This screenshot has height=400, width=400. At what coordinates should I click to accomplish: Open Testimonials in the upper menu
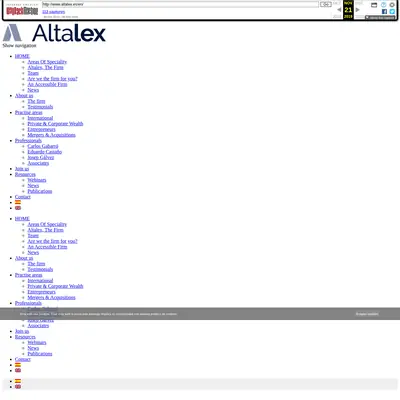40,107
